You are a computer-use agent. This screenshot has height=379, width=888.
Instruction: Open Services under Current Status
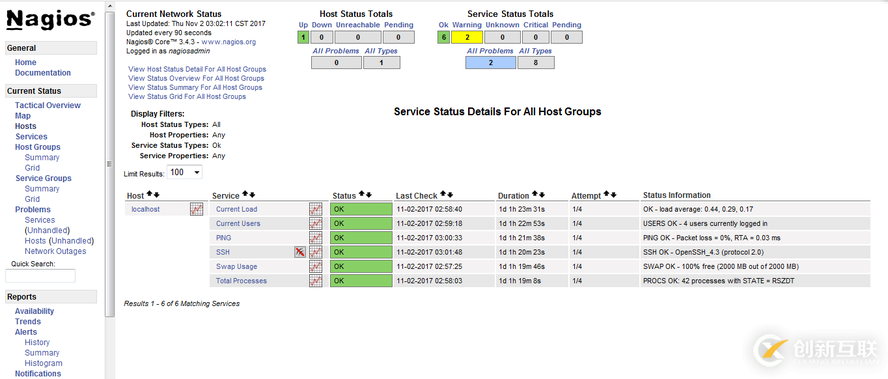(31, 137)
